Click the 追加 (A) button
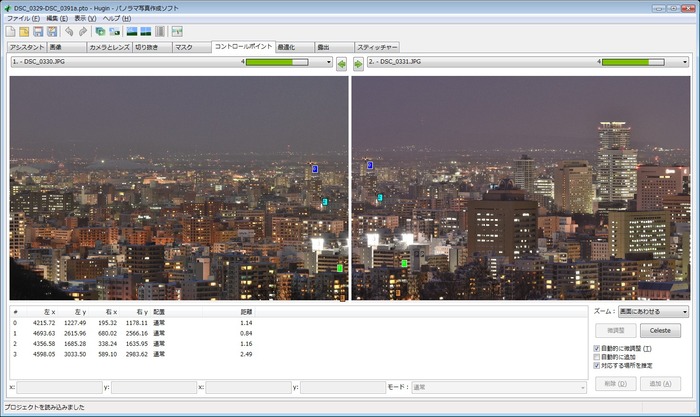The image size is (700, 417). pos(660,384)
